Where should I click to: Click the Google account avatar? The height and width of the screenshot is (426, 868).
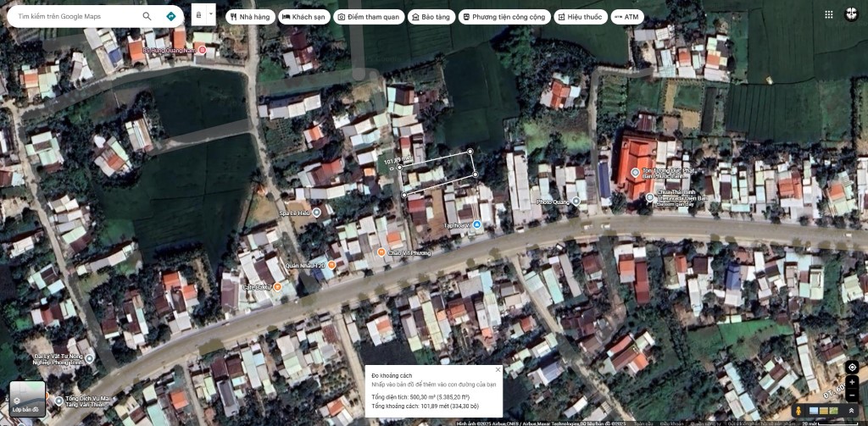[851, 14]
